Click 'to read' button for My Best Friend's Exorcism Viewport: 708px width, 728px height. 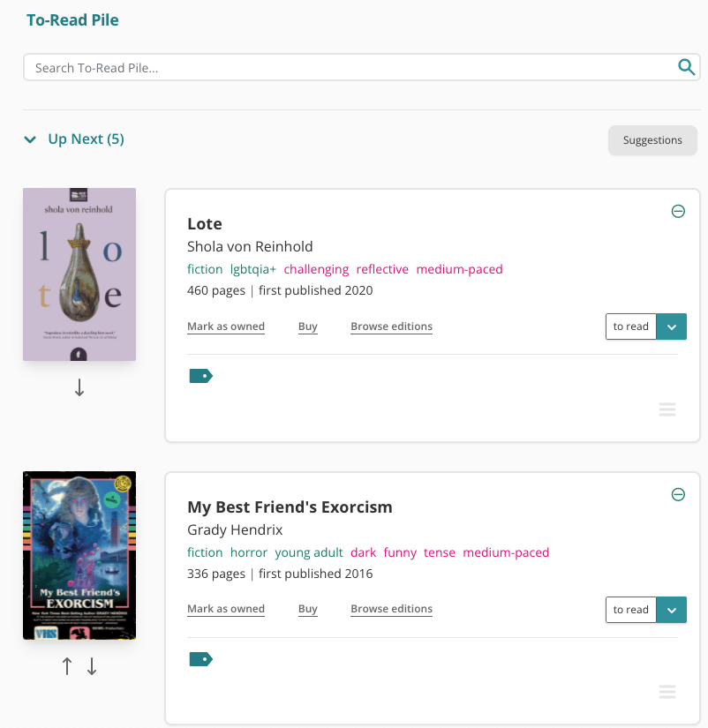631,610
